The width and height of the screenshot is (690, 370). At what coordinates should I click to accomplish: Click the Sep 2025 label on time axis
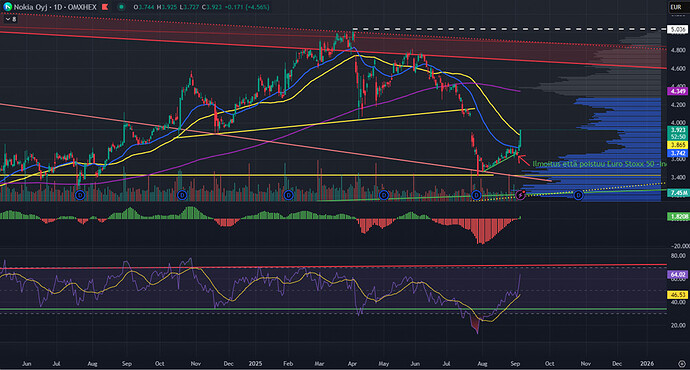(515, 364)
